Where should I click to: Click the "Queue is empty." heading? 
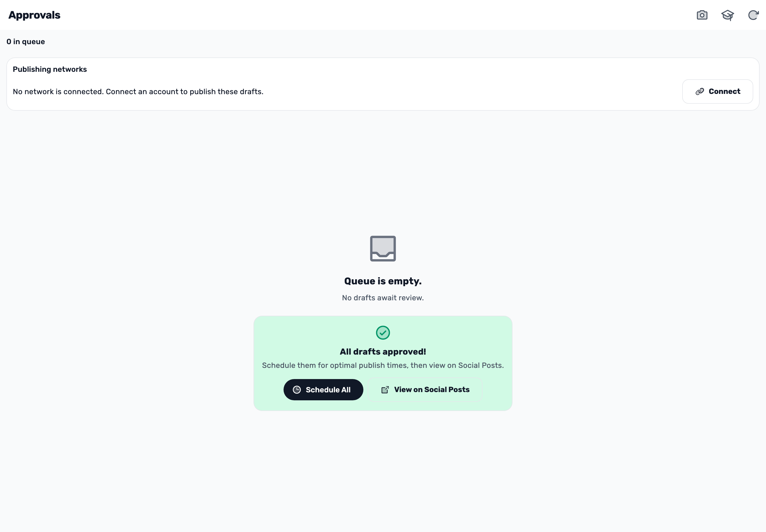[x=383, y=281]
